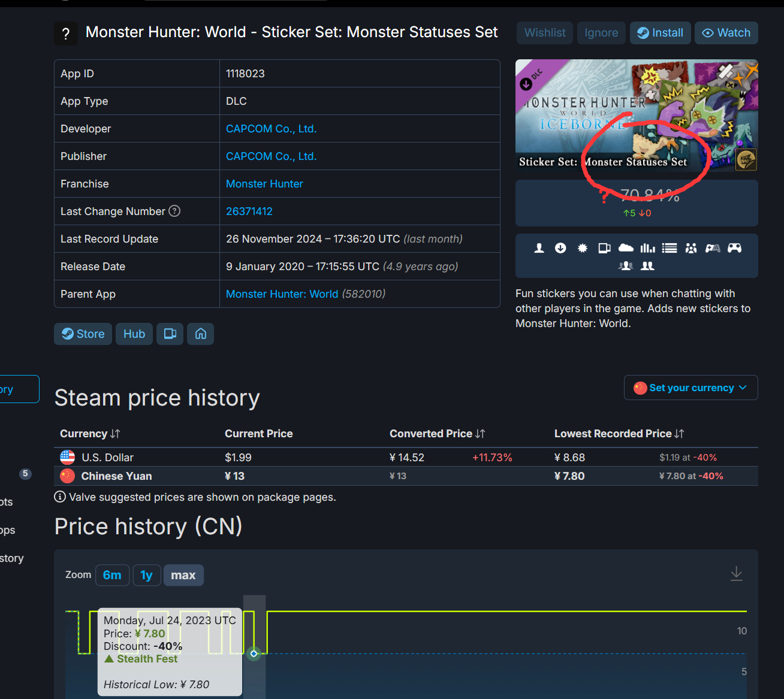Set the chart zoom to max
This screenshot has width=784, height=699.
coord(183,575)
